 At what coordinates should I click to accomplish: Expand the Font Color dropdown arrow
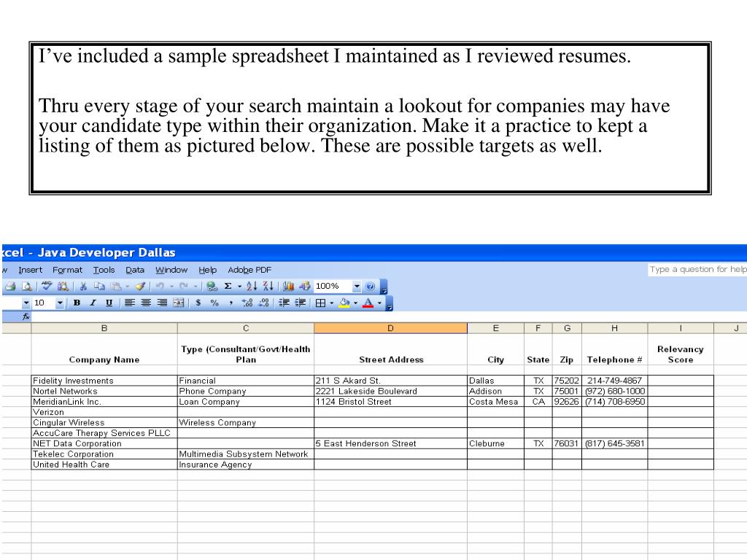point(379,303)
